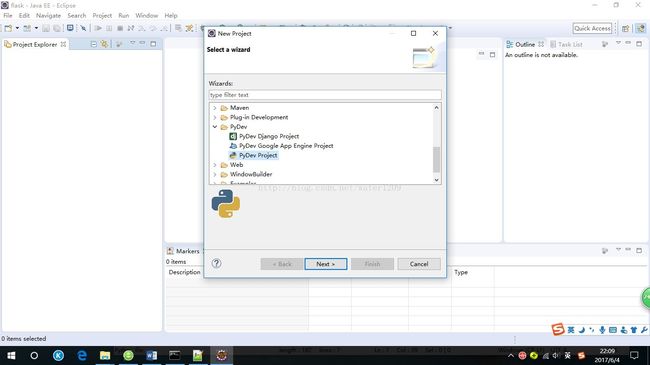Click the Next > button
The height and width of the screenshot is (365, 650).
[x=325, y=264]
